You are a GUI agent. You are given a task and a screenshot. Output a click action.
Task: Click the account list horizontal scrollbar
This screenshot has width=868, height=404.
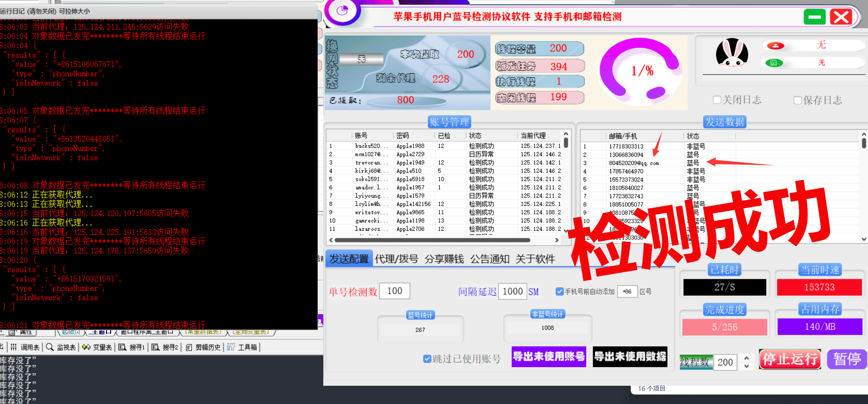point(432,240)
